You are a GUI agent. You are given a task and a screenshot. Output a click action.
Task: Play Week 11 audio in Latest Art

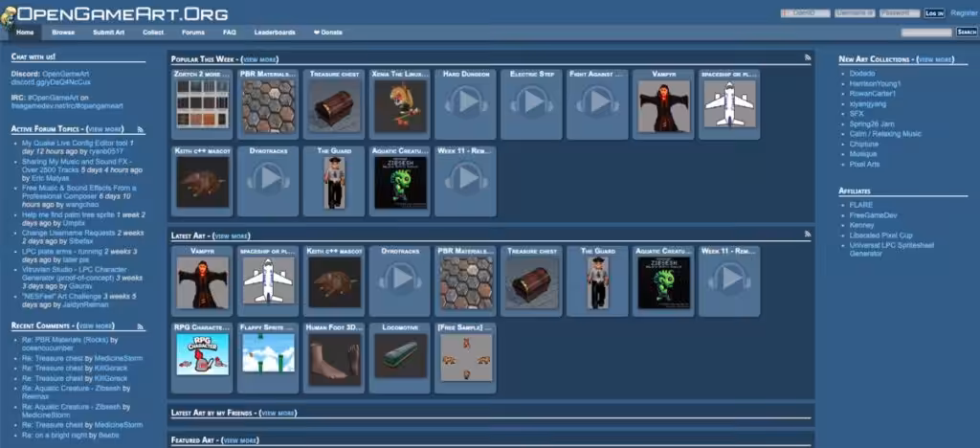click(x=729, y=280)
